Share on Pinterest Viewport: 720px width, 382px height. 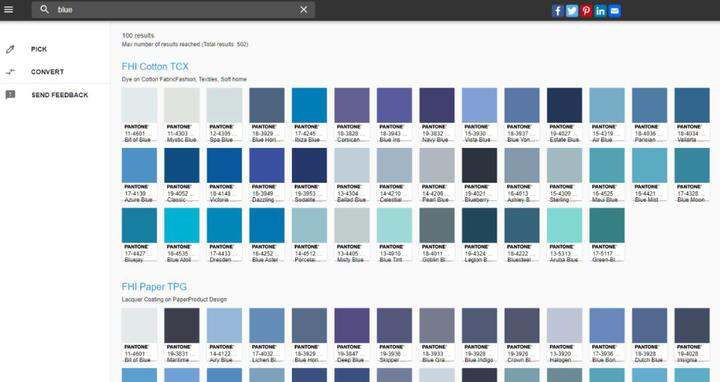tap(586, 11)
